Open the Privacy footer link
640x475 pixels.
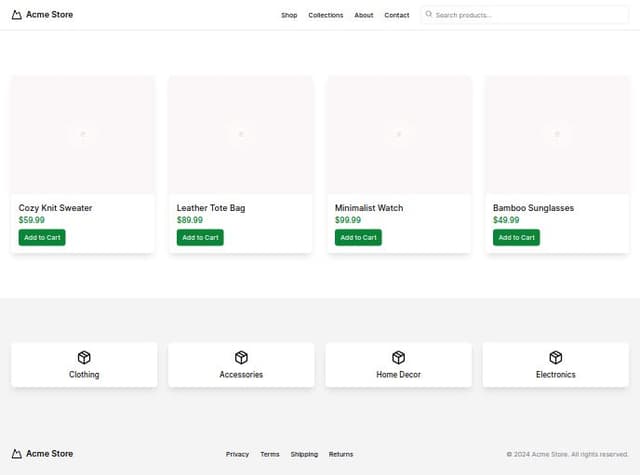pos(237,454)
